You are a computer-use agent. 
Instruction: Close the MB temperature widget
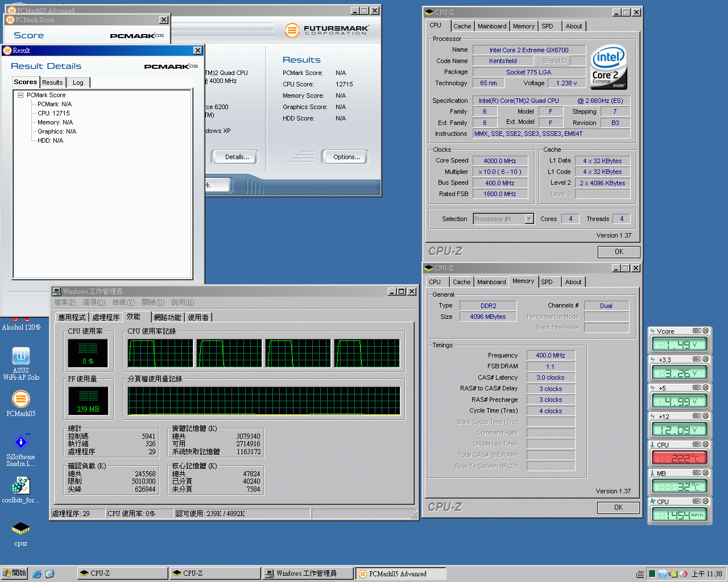tap(705, 473)
